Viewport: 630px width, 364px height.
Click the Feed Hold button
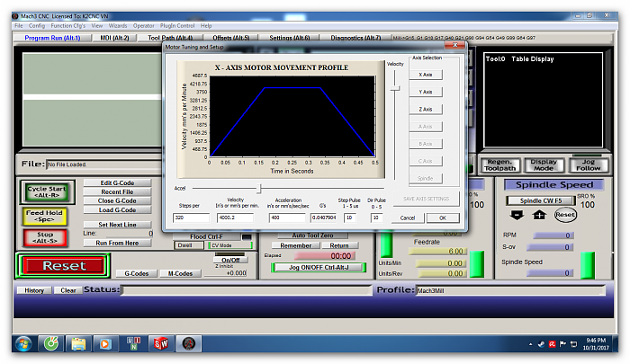pos(44,216)
